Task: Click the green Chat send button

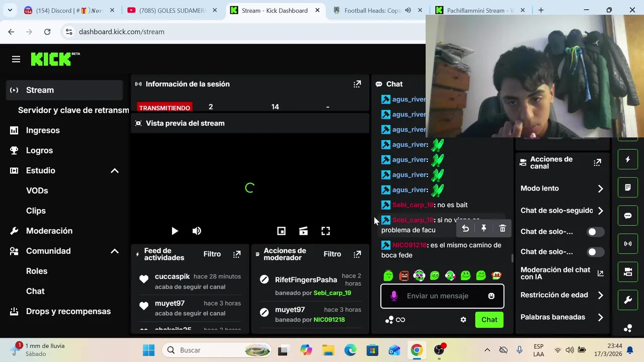Action: 489,320
